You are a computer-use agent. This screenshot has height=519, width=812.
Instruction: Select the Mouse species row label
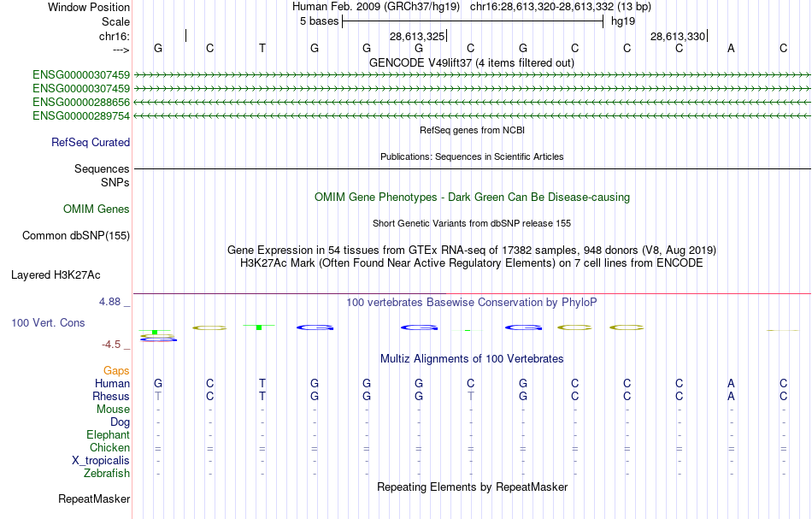[113, 410]
